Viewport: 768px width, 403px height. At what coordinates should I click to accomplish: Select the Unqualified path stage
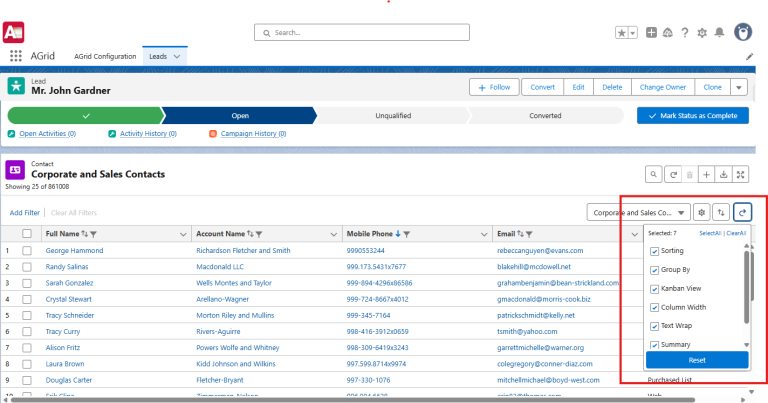tap(393, 116)
